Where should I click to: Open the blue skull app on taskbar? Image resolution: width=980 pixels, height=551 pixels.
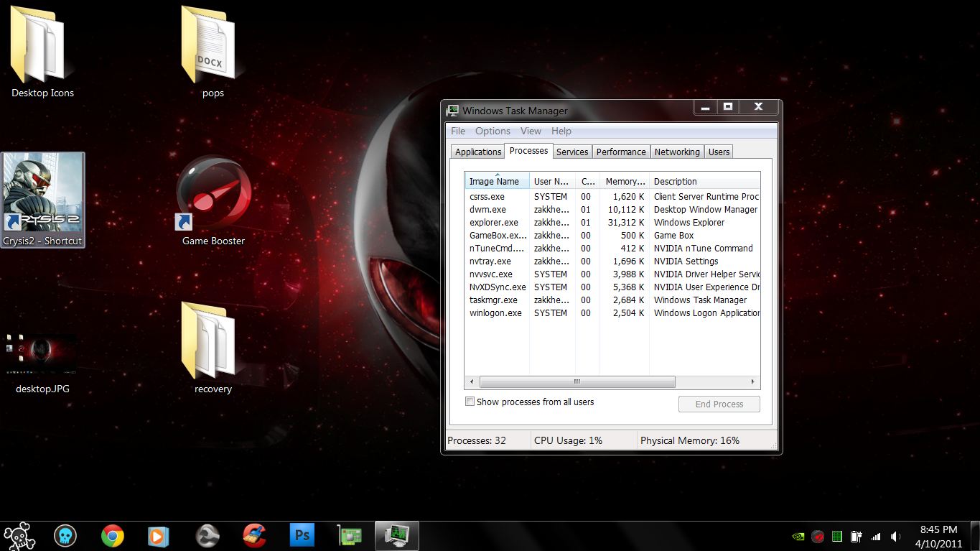[x=65, y=536]
